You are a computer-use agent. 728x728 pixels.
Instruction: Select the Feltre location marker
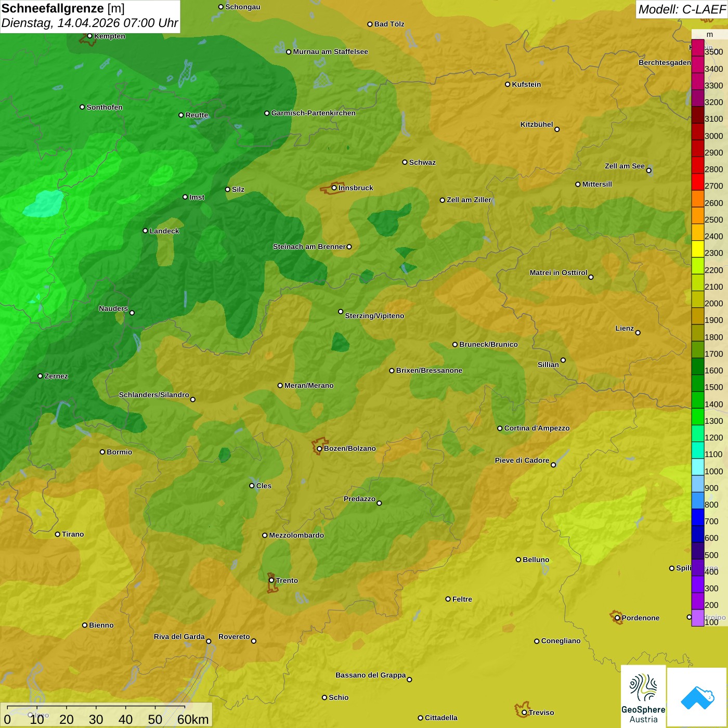click(448, 599)
